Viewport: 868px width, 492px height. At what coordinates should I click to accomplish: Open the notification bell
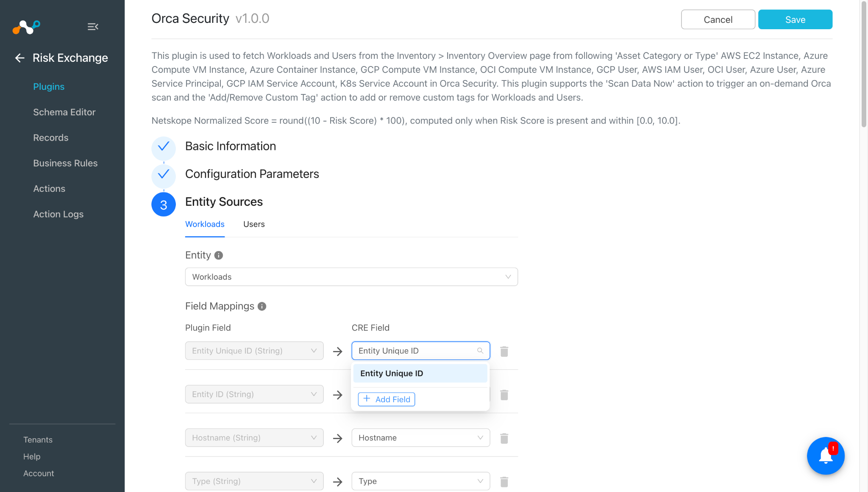(x=826, y=456)
